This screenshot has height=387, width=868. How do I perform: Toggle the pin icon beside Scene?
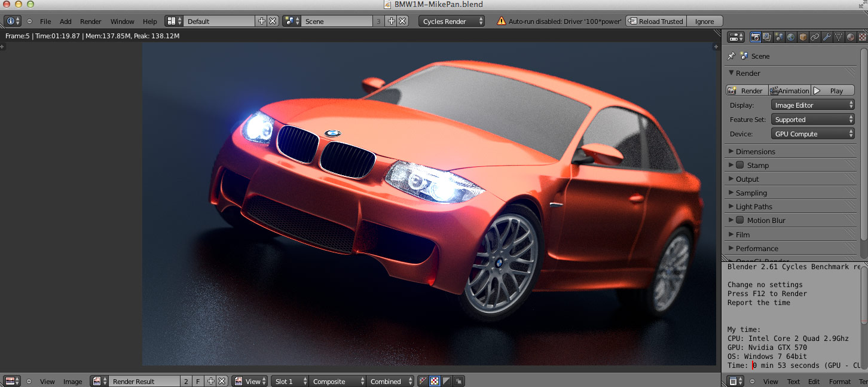[x=731, y=56]
